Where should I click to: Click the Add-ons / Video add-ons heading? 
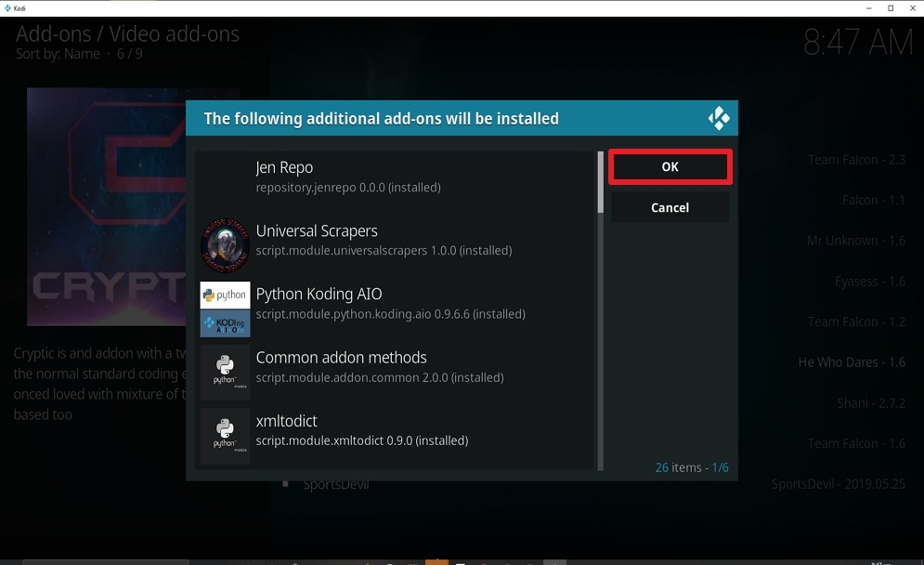click(127, 34)
